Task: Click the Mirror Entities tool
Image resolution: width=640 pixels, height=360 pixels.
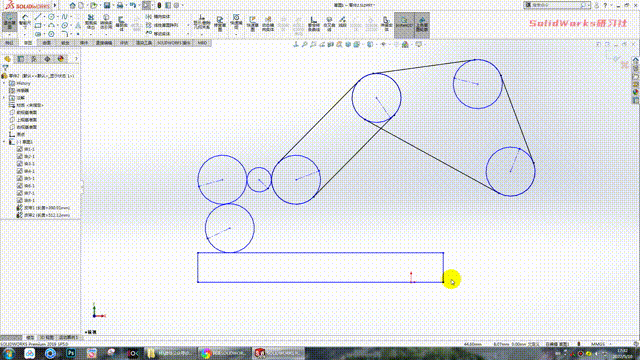Action: pos(159,17)
